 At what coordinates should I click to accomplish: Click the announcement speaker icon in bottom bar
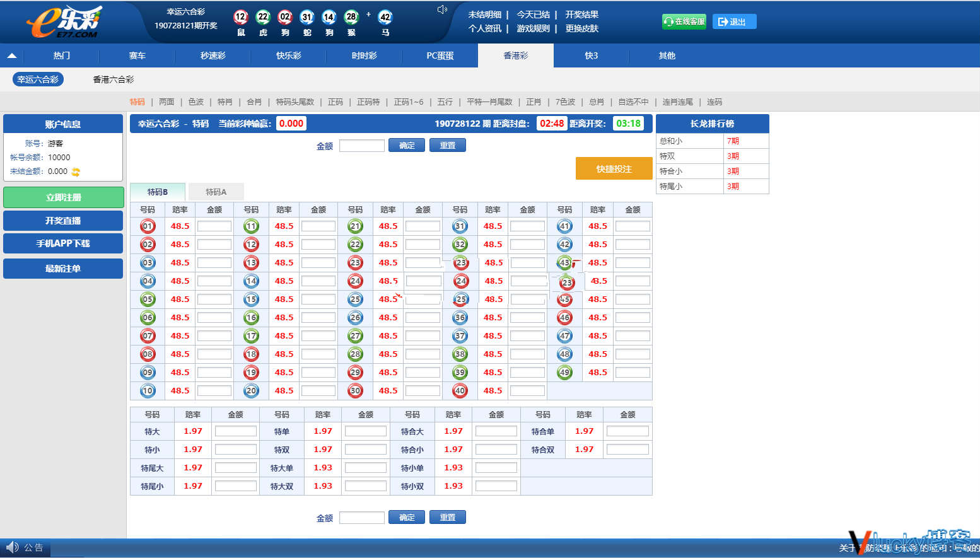point(12,547)
